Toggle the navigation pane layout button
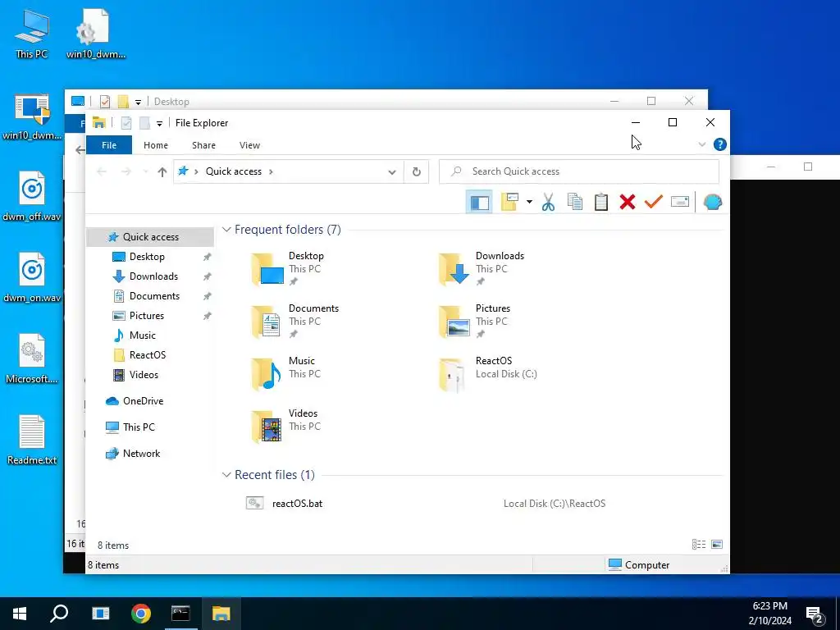This screenshot has width=840, height=630. click(479, 203)
